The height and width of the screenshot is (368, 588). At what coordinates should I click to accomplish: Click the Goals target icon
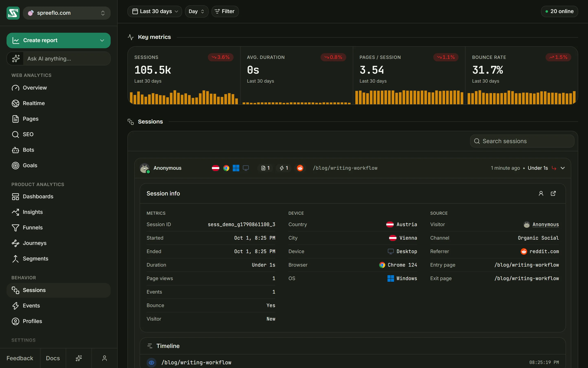point(15,166)
